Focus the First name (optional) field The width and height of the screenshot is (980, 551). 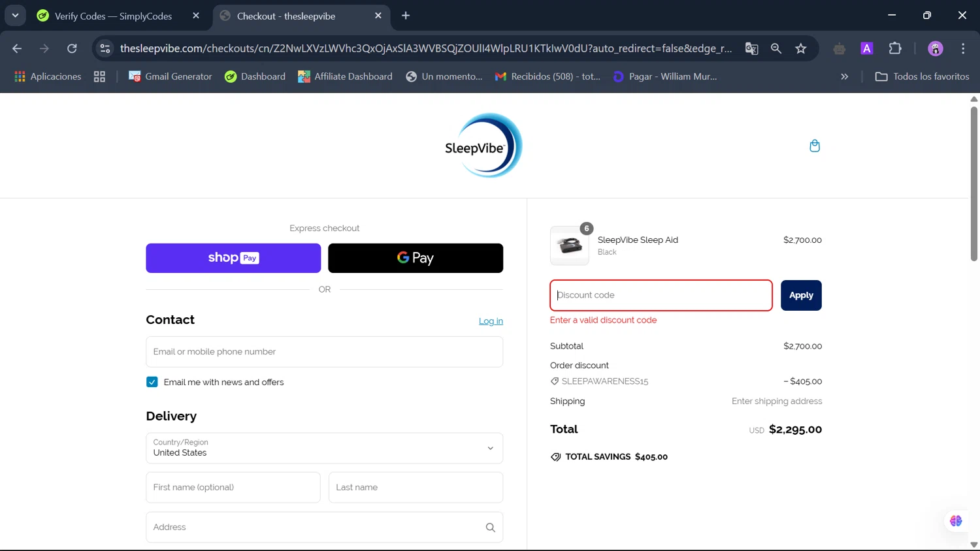(233, 488)
